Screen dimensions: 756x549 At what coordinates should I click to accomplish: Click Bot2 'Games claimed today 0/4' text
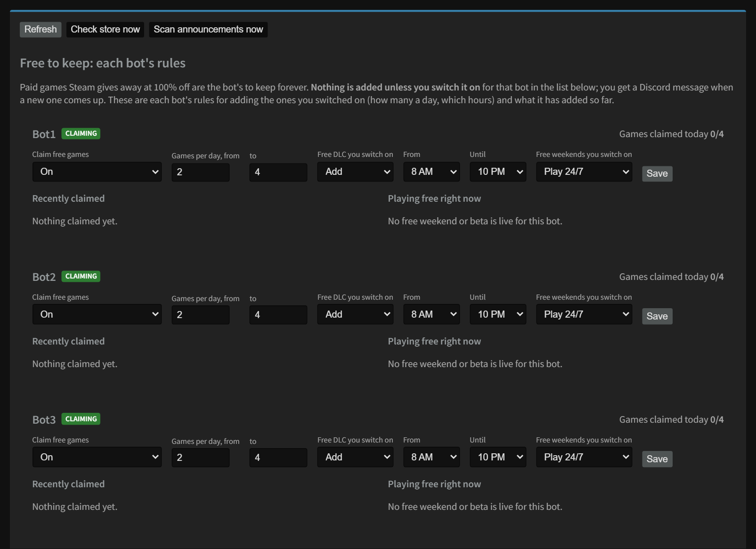(671, 277)
